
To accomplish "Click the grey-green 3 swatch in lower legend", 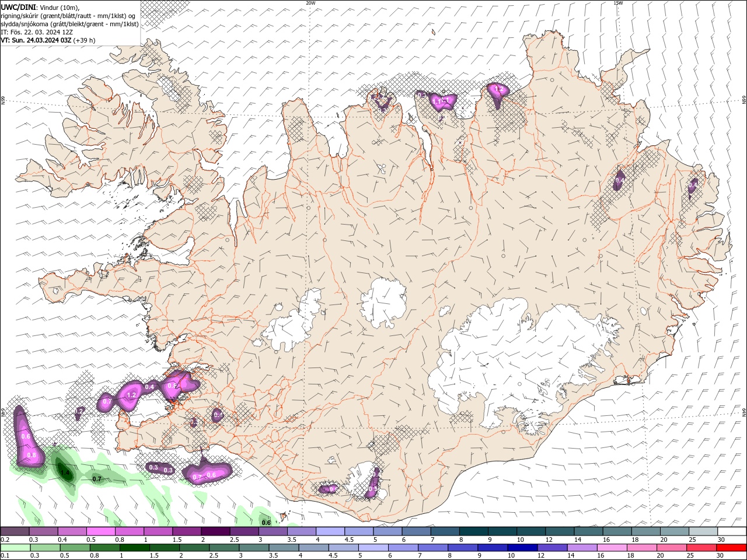I will (x=253, y=548).
